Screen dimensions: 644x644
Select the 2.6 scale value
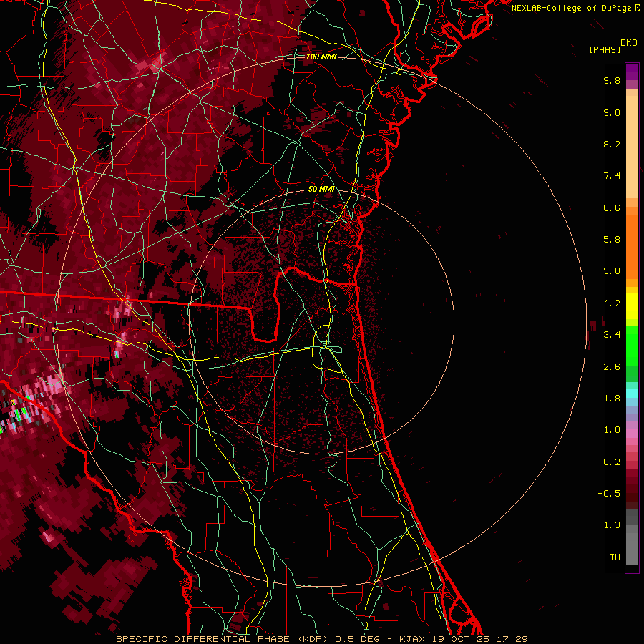[612, 367]
